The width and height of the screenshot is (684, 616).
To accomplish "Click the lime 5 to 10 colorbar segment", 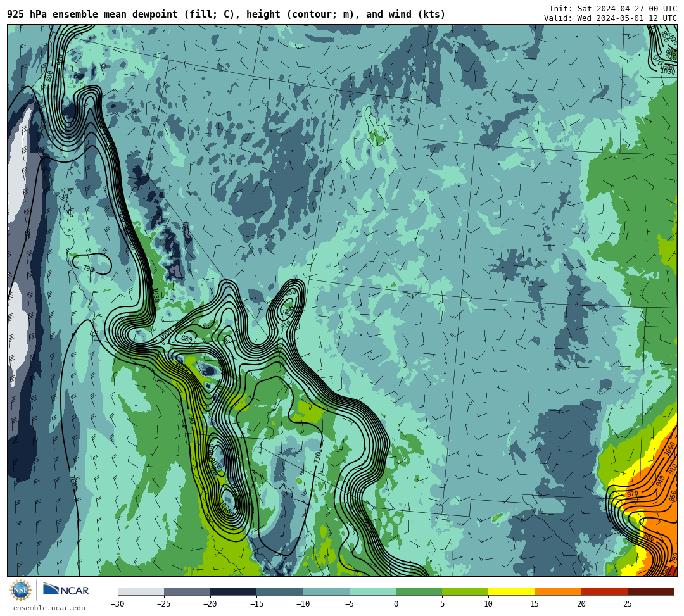I will click(465, 591).
